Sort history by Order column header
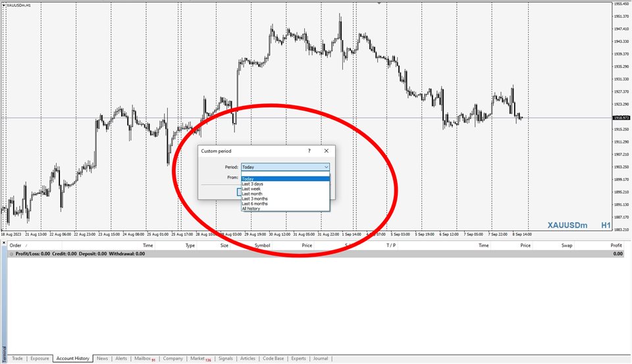 (x=15, y=245)
